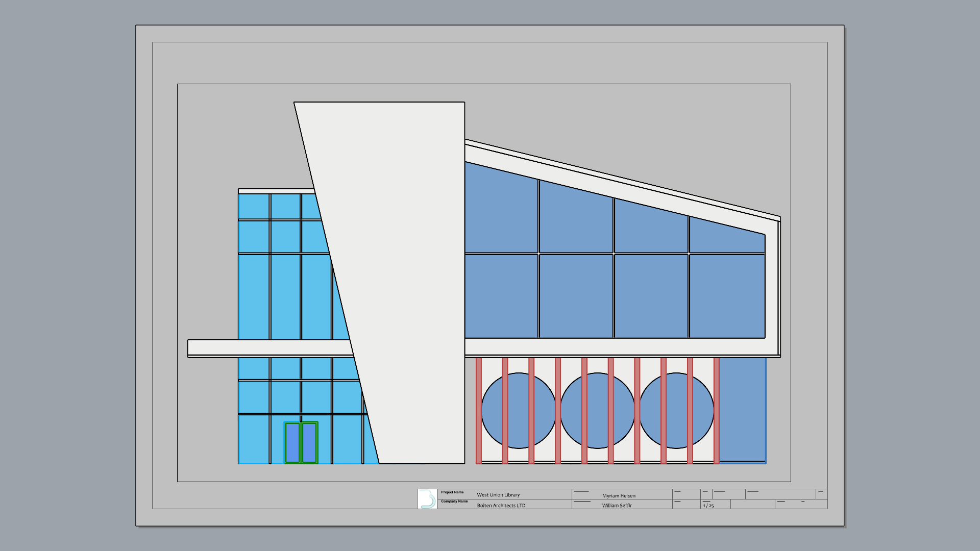Click the "William Seffir" name field
This screenshot has width=980, height=551.
point(617,506)
